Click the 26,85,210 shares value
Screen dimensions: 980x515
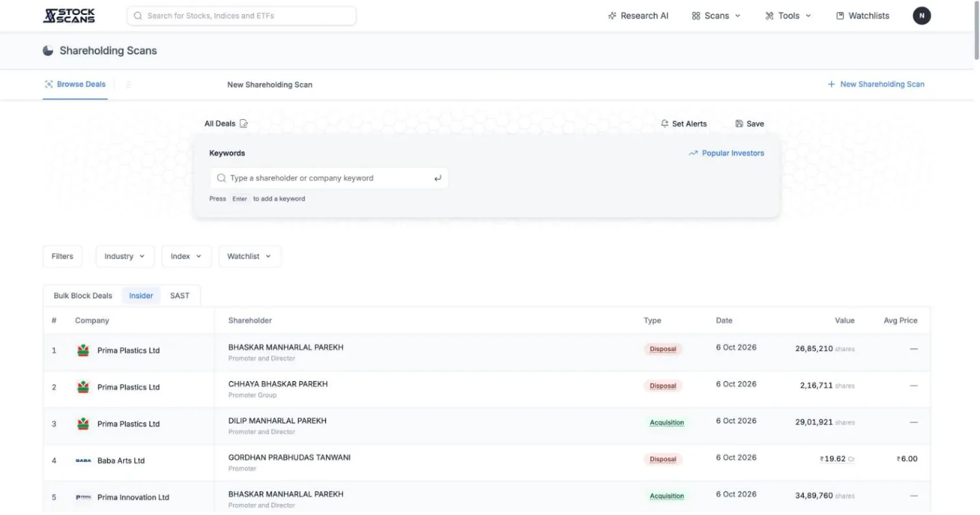pyautogui.click(x=825, y=348)
